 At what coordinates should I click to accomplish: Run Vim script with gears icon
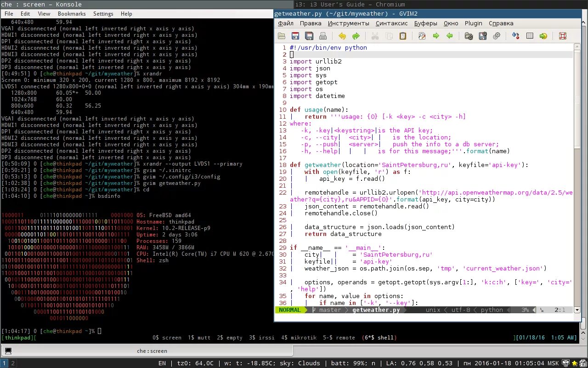[x=497, y=36]
